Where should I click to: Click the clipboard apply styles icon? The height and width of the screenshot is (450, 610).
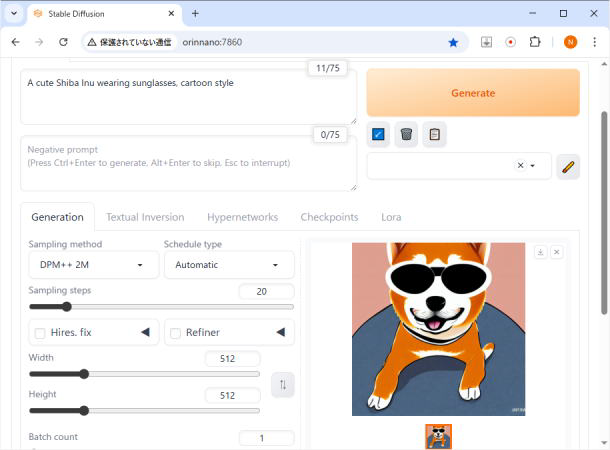coord(434,134)
